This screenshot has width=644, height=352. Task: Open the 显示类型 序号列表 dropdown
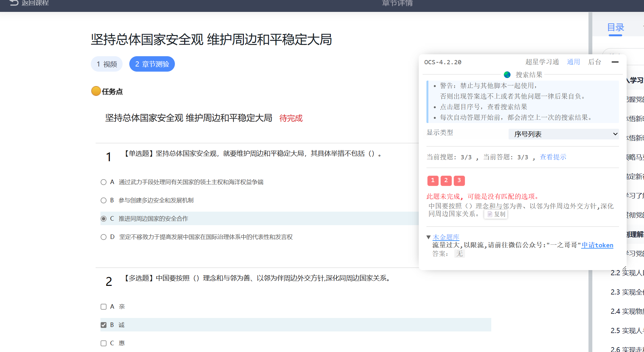563,134
